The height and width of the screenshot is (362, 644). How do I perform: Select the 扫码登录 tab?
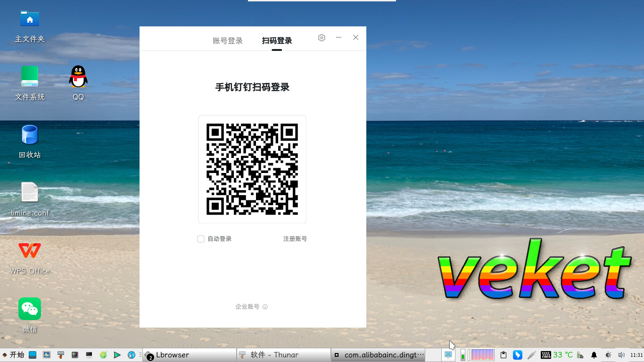click(x=277, y=41)
